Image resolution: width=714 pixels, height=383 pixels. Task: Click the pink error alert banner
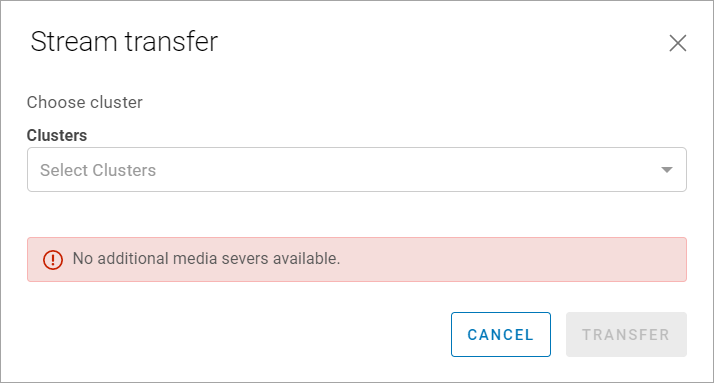click(357, 259)
